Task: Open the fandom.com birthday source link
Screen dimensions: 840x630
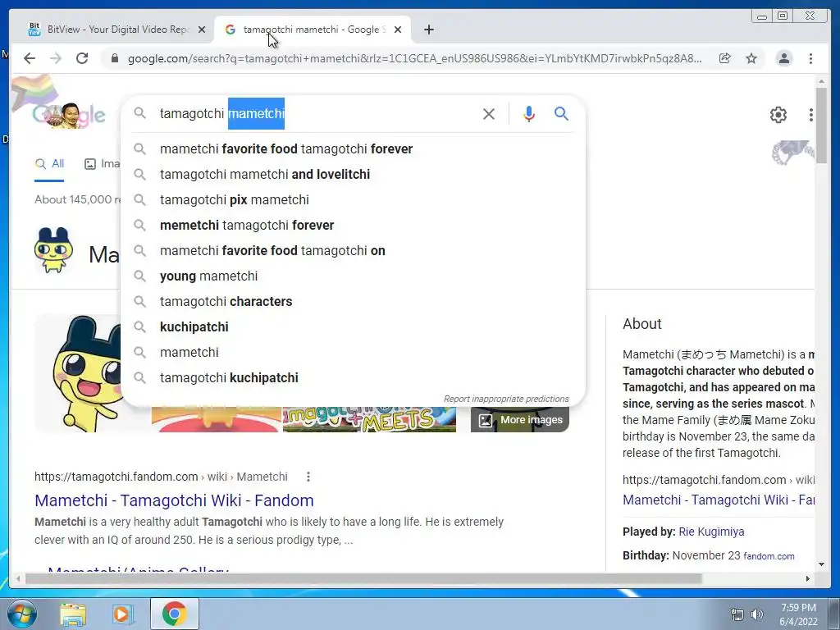Action: coord(769,556)
